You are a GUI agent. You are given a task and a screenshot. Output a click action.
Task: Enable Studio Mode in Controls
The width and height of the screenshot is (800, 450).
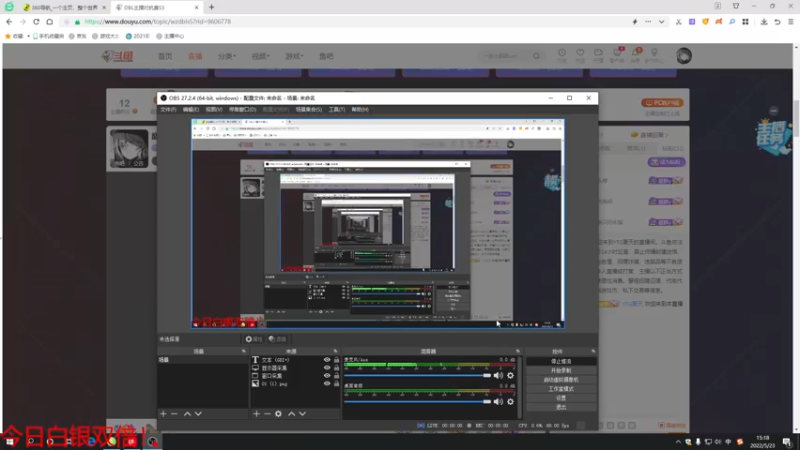click(561, 389)
